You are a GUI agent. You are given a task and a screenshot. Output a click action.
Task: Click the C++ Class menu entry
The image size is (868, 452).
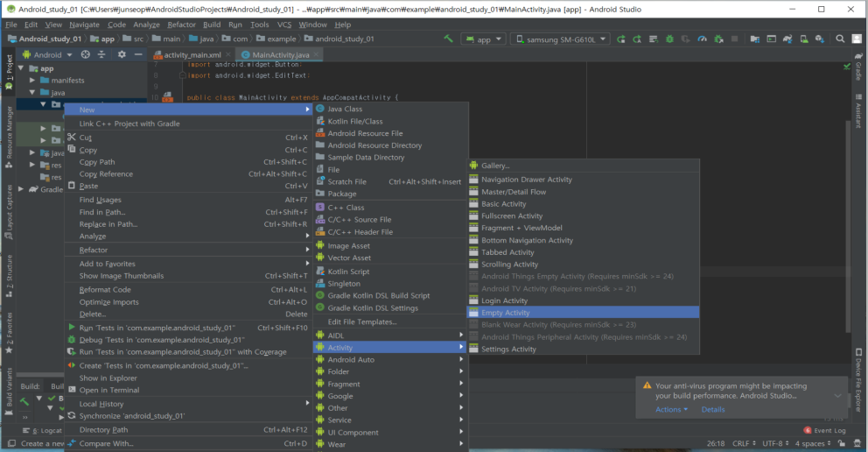(x=391, y=208)
